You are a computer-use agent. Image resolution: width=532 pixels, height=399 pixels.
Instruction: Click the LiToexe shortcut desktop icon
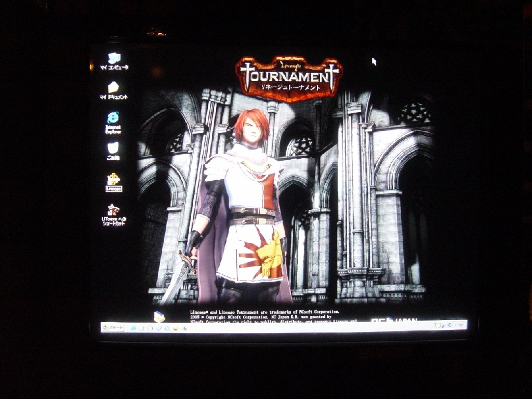point(113,210)
